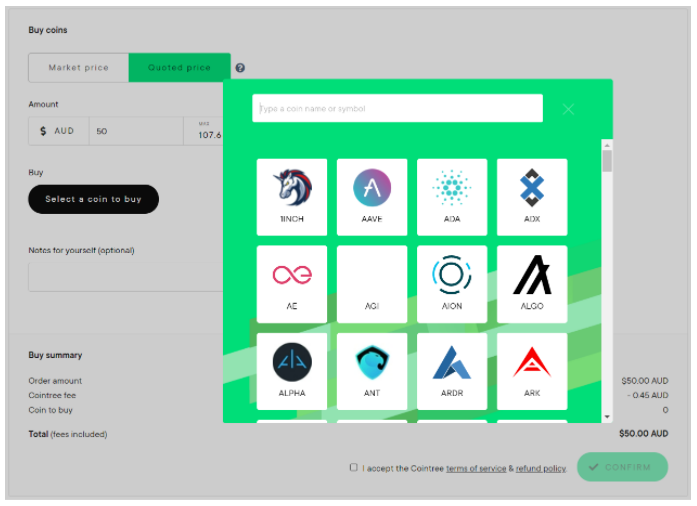Switch to the Quoted price tab
Image resolution: width=697 pixels, height=506 pixels.
(x=179, y=68)
